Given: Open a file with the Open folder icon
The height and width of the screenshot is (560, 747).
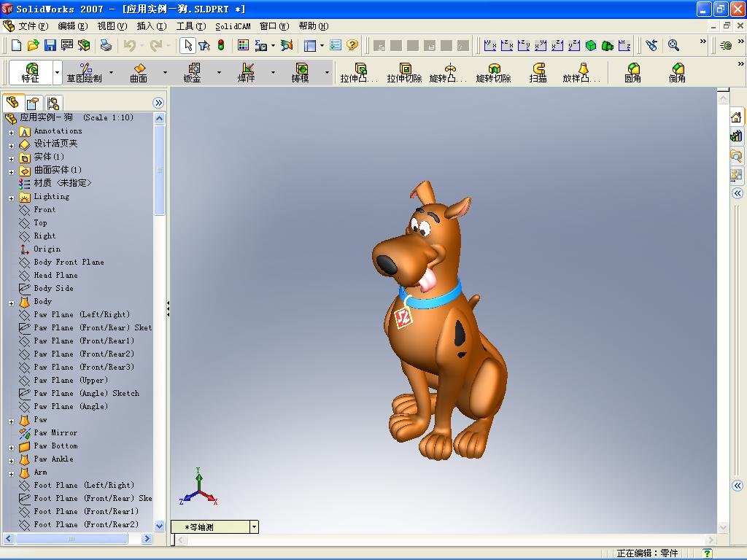Looking at the screenshot, I should (x=33, y=45).
